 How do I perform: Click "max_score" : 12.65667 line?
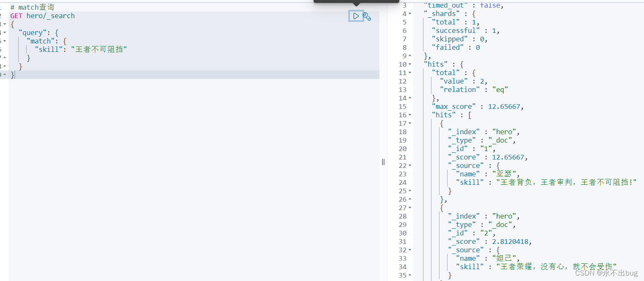coord(478,106)
